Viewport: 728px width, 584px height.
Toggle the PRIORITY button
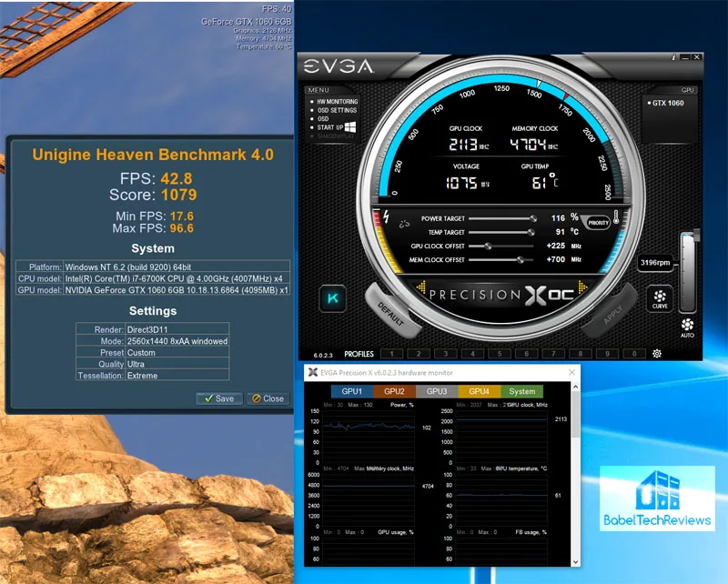pos(598,223)
